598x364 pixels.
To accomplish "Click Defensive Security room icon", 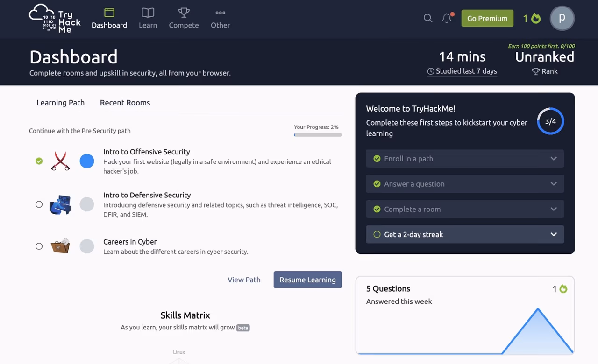I will pyautogui.click(x=60, y=204).
